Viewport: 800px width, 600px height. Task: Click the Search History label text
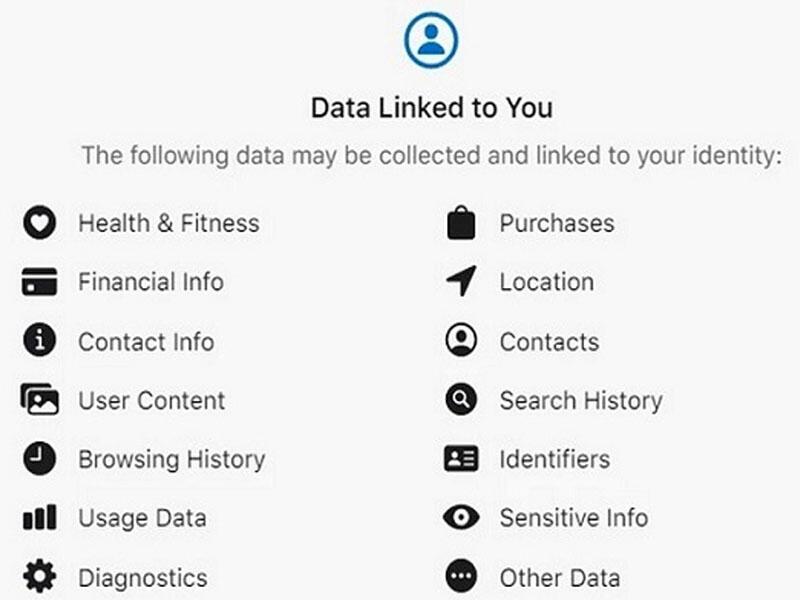[x=582, y=401]
